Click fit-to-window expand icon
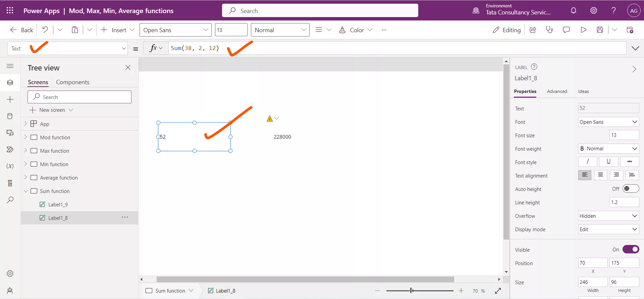This screenshot has height=299, width=644. [498, 291]
